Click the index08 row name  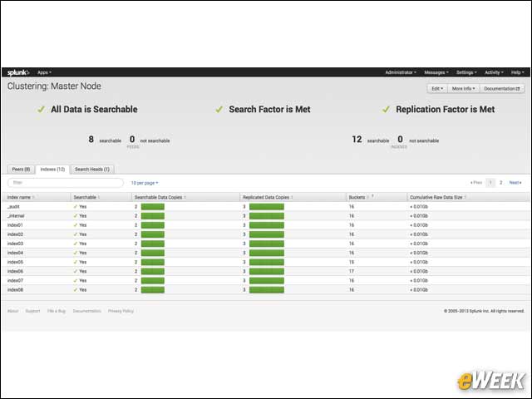point(15,290)
